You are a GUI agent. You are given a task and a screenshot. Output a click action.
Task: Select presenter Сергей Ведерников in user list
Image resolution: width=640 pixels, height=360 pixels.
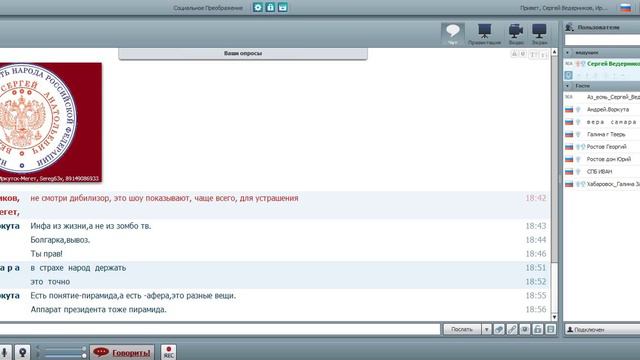(x=613, y=64)
